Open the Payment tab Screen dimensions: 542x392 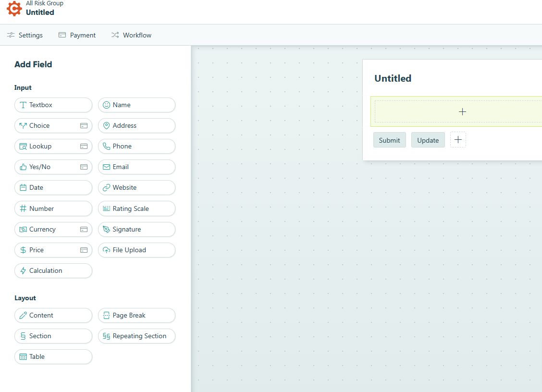pyautogui.click(x=77, y=35)
